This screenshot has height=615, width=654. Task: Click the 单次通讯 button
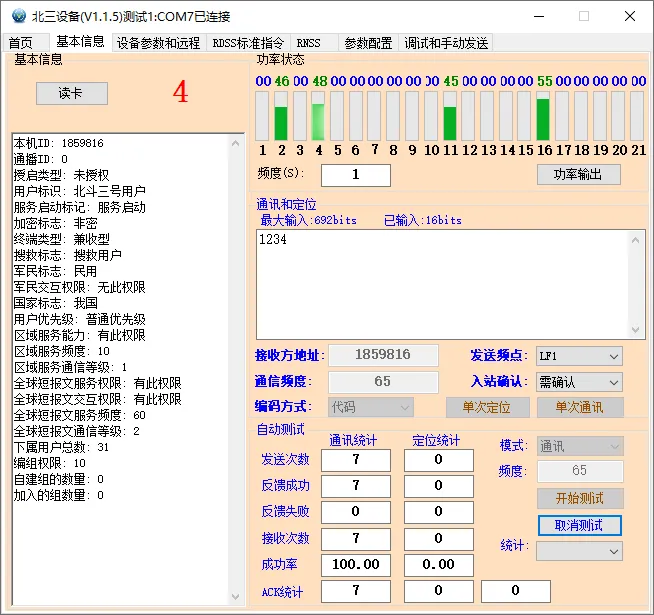pos(578,407)
